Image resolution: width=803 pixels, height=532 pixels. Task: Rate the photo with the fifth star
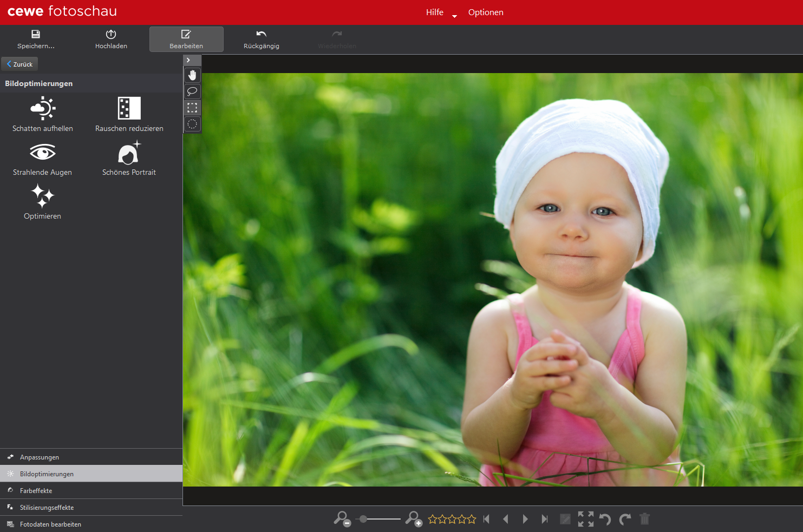coord(472,519)
